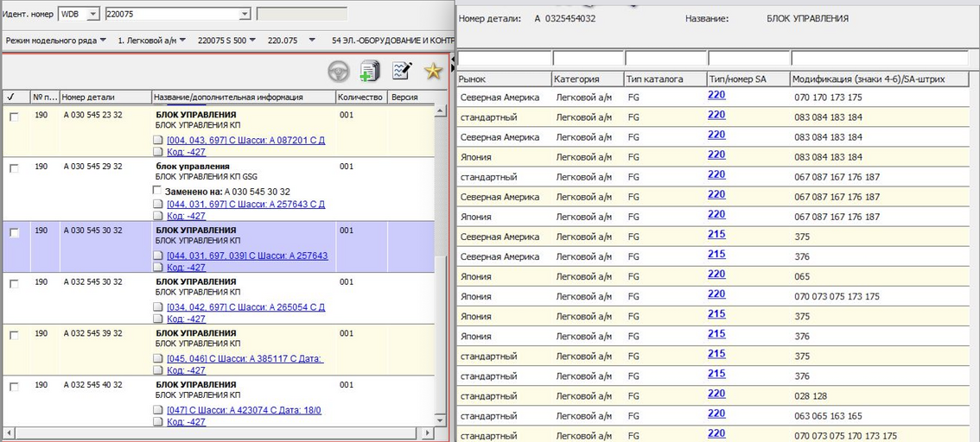Viewport: 980px width, 442px height.
Task: Click page icon beside Код: -427 for A 032 545 39 32
Action: (x=159, y=370)
